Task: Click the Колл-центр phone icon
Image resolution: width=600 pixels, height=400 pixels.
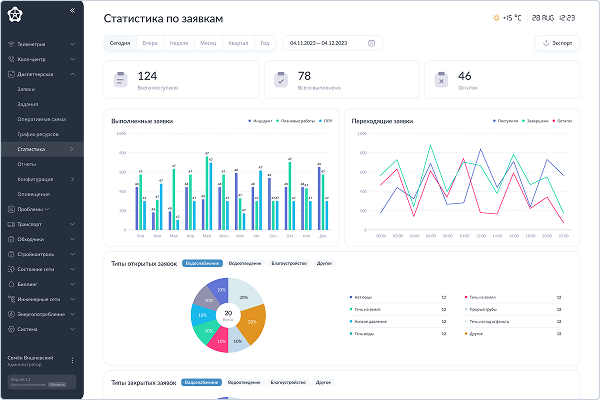Action: coord(11,59)
